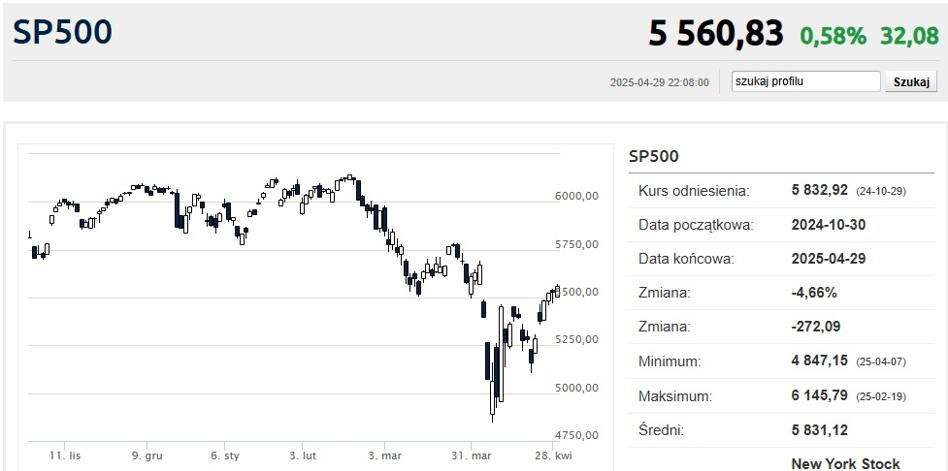Viewport: 948px width, 471px height.
Task: Click the SP500 heading in stats panel
Action: 653,156
